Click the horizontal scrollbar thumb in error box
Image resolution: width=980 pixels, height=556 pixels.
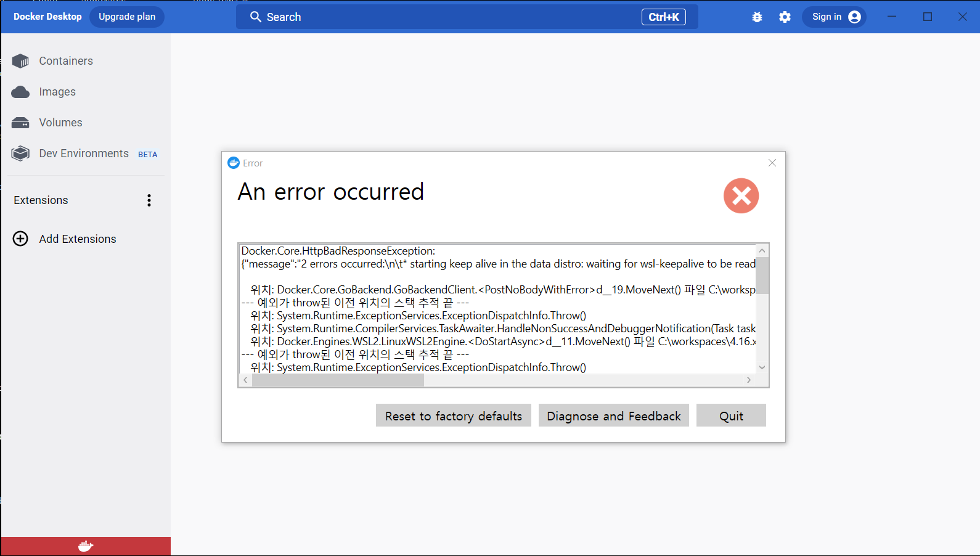click(338, 380)
